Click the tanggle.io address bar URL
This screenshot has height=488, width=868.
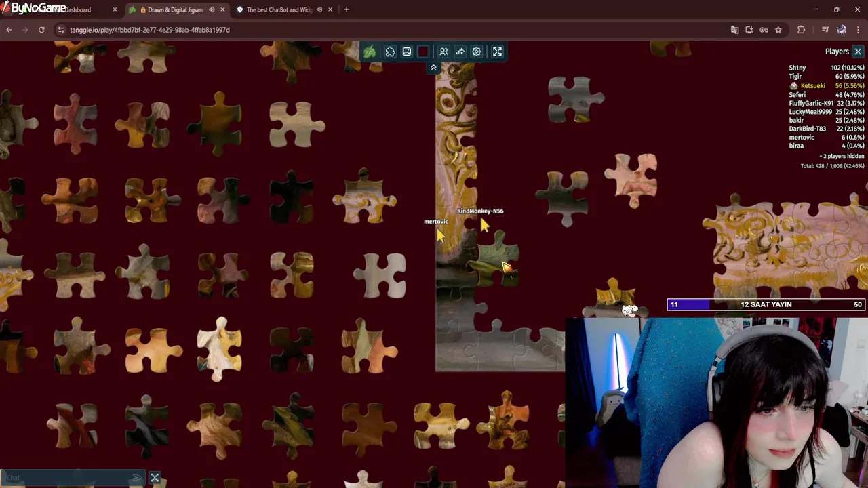(x=150, y=30)
